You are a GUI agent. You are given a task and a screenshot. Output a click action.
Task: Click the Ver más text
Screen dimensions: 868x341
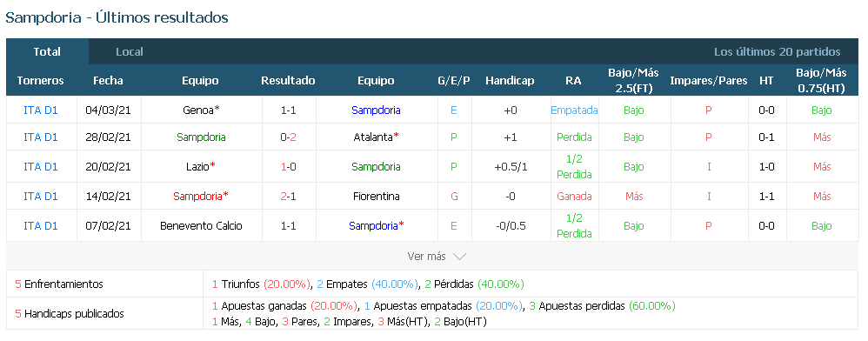426,257
